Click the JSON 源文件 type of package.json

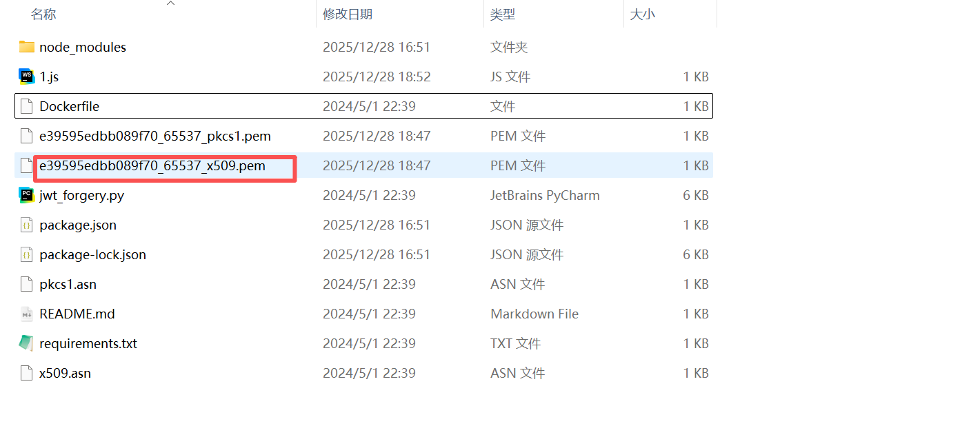(527, 225)
